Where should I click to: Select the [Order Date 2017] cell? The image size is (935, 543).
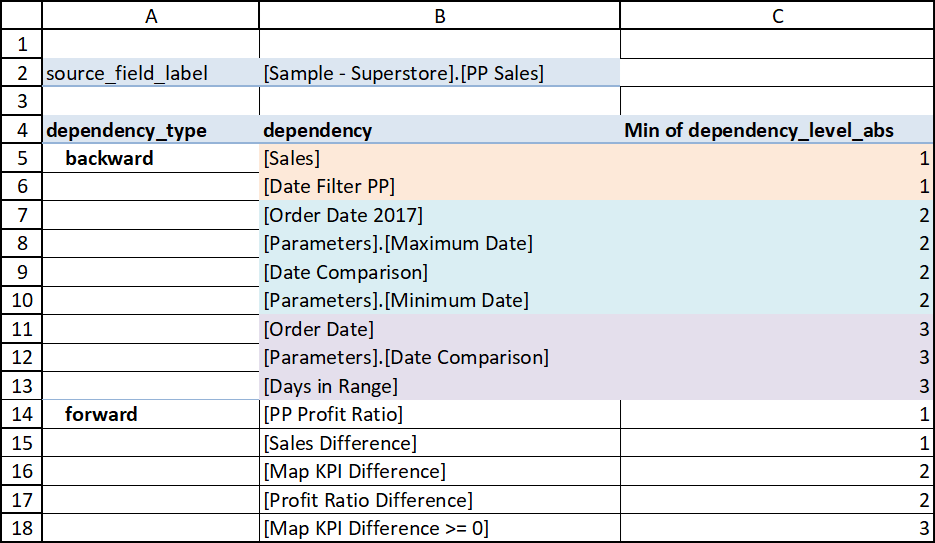tap(439, 215)
